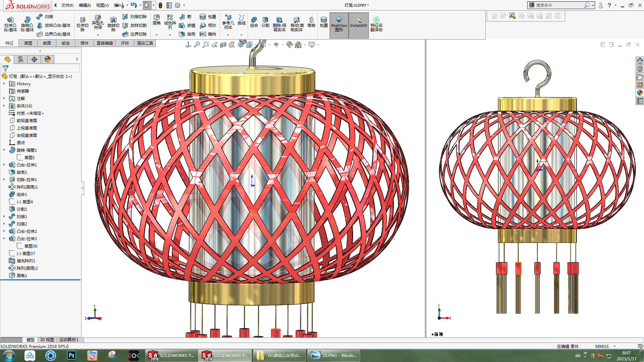Click the 组合 combine tool
Screen dimensions: 644x362
(254, 22)
